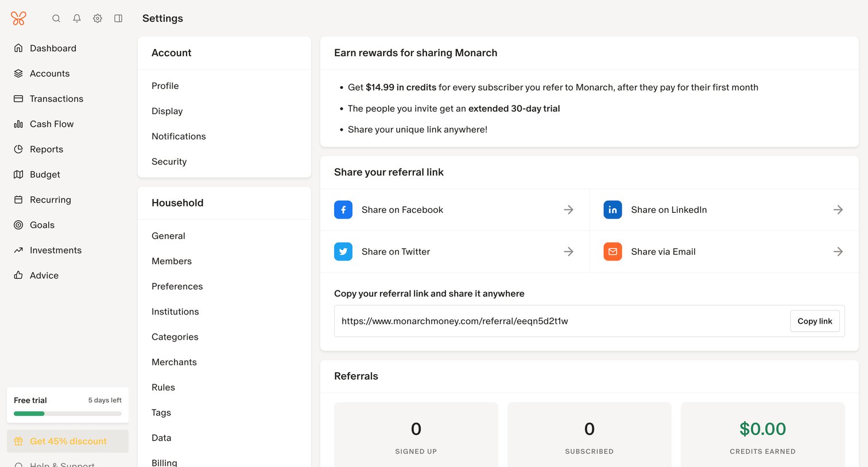Open search with the magnifier icon
Viewport: 868px width, 467px height.
tap(56, 18)
